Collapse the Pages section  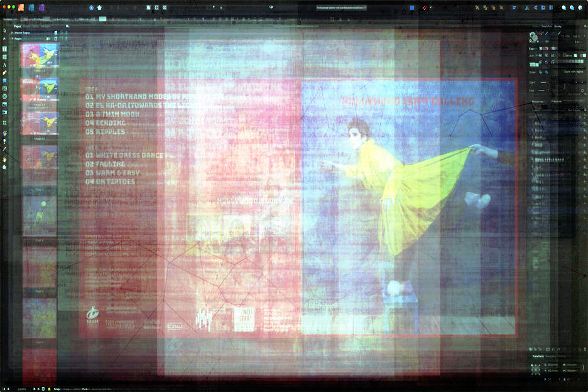coord(13,39)
